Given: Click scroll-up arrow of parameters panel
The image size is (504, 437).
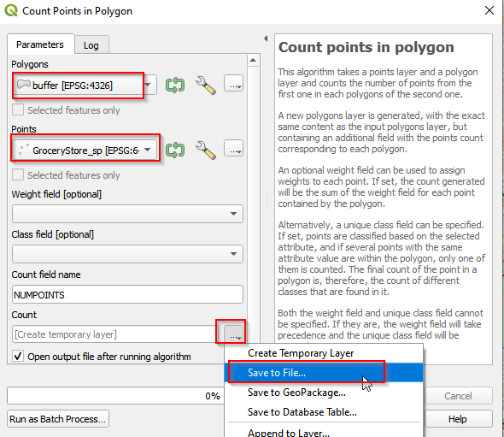Looking at the screenshot, I should [253, 60].
